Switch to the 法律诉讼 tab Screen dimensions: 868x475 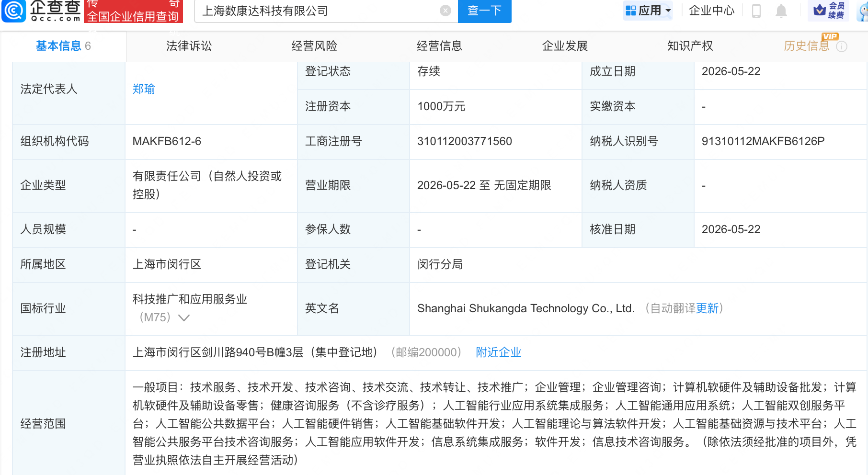pos(189,46)
